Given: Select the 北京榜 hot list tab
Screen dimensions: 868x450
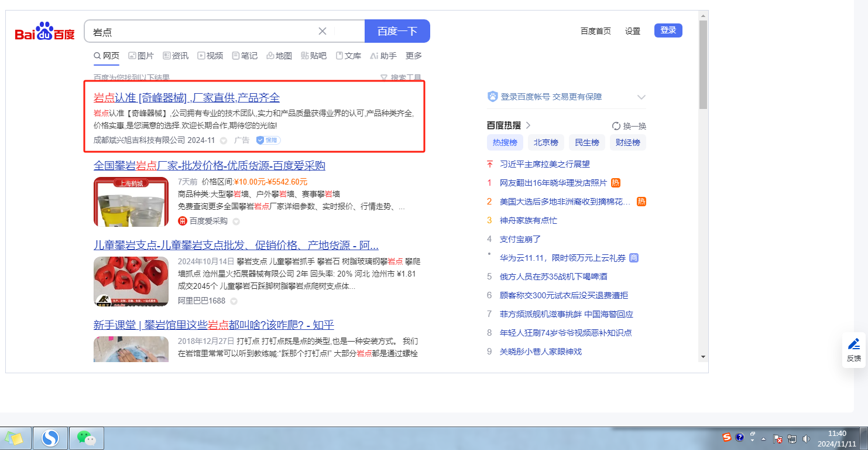Looking at the screenshot, I should 545,142.
